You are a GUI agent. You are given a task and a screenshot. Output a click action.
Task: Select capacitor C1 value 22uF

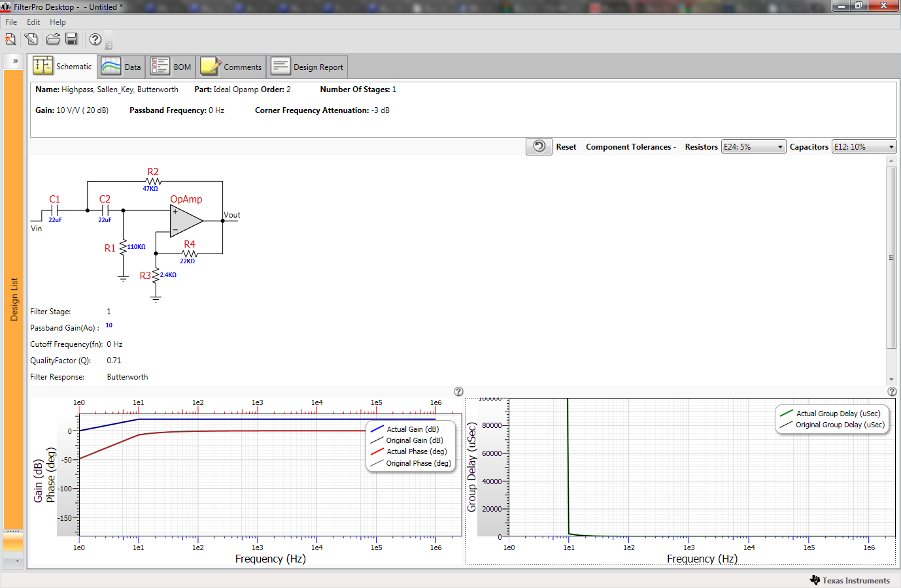coord(55,220)
